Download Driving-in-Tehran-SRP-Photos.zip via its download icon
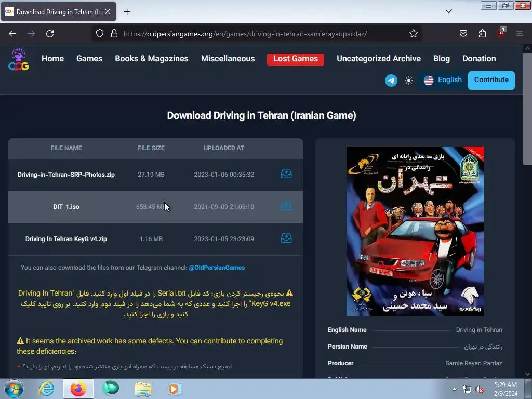532x399 pixels. coord(286,174)
